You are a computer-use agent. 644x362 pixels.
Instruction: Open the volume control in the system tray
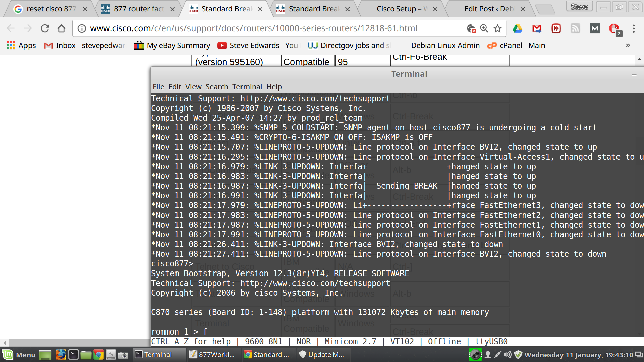(507, 355)
